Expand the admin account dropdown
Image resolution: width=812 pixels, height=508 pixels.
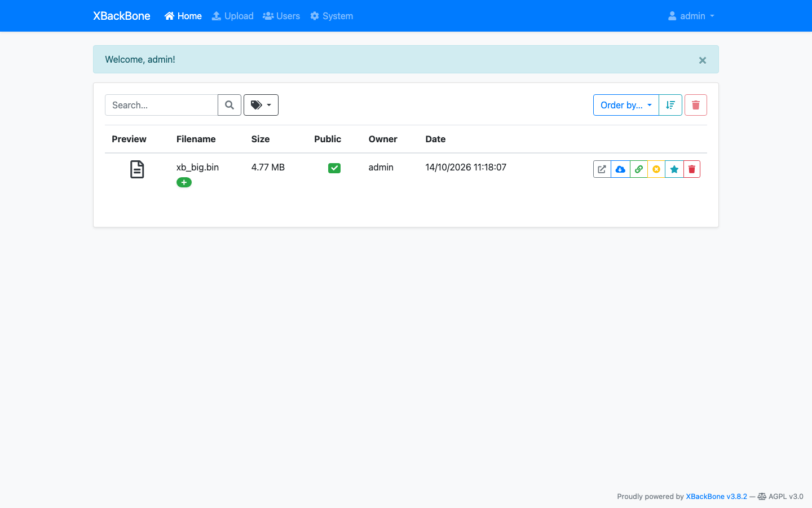coord(691,16)
